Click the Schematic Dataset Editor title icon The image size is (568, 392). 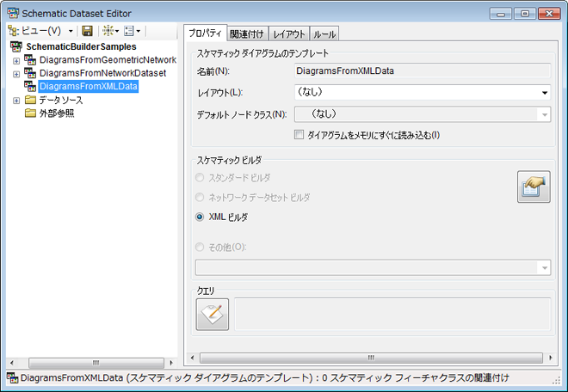(13, 14)
